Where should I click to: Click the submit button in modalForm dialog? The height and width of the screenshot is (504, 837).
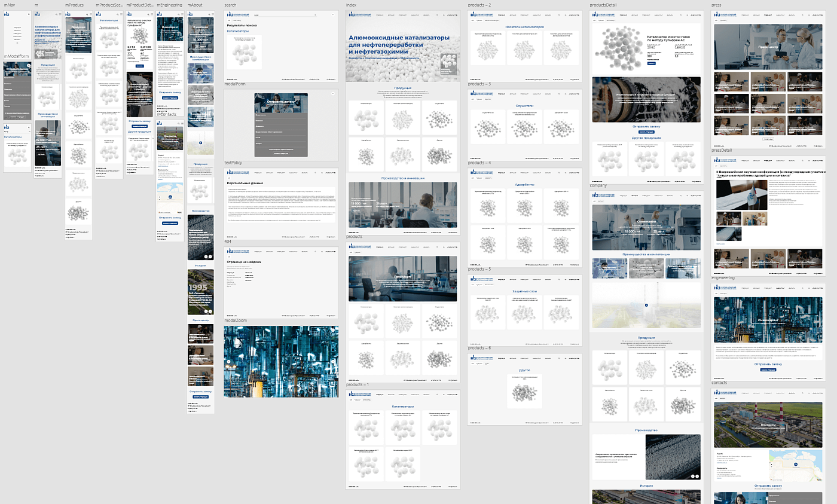pyautogui.click(x=281, y=154)
